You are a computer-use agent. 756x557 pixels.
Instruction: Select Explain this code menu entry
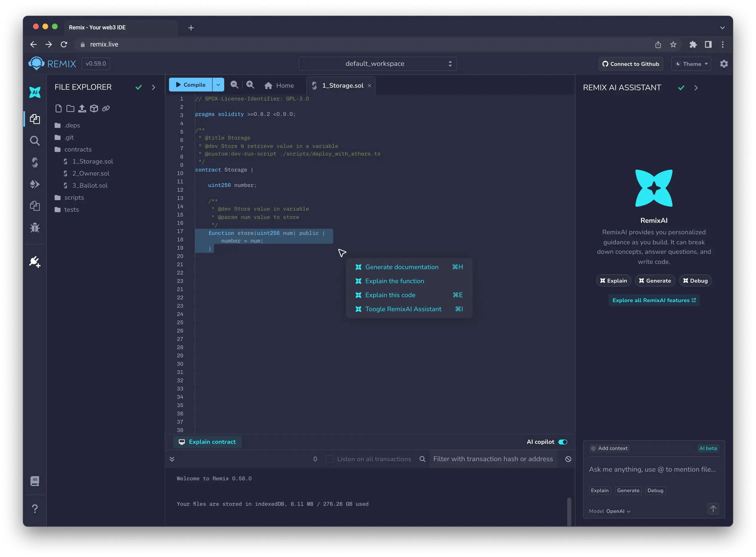(409, 295)
